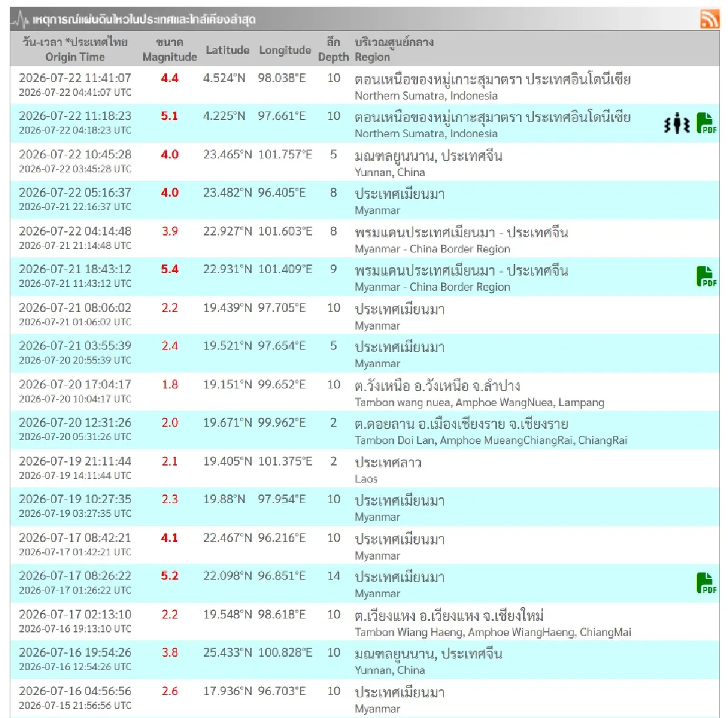Click latitude 19.88°N cell
The height and width of the screenshot is (718, 728).
click(224, 499)
